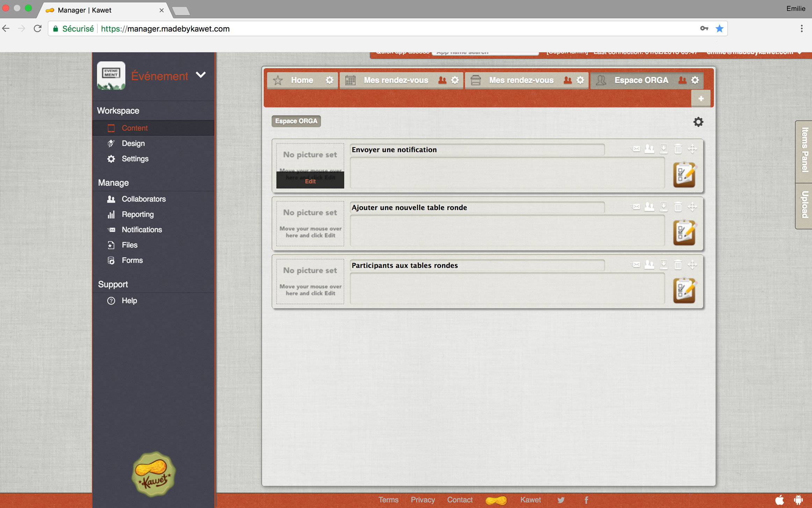
Task: Open Collaborators in the Manage section
Action: click(x=144, y=199)
